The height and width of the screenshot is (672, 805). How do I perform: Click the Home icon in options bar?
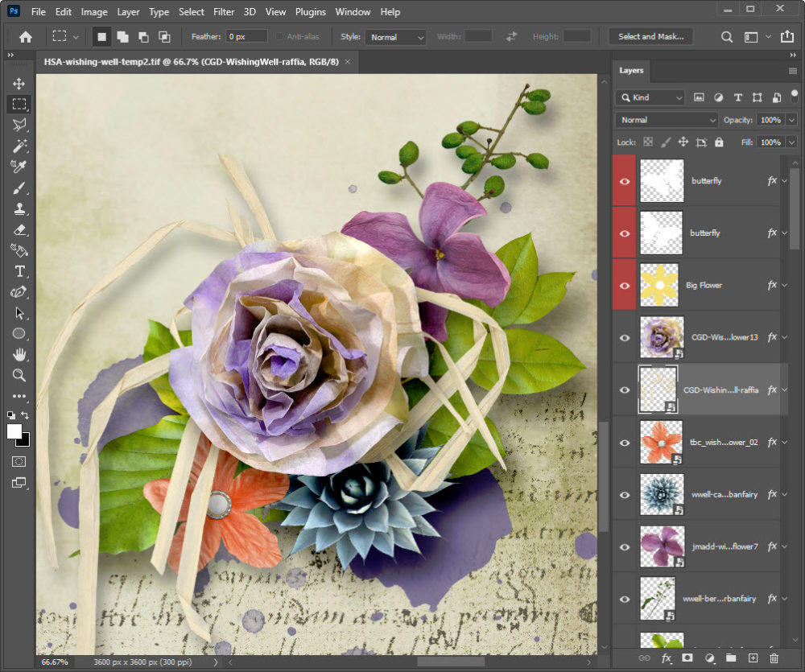[x=25, y=37]
